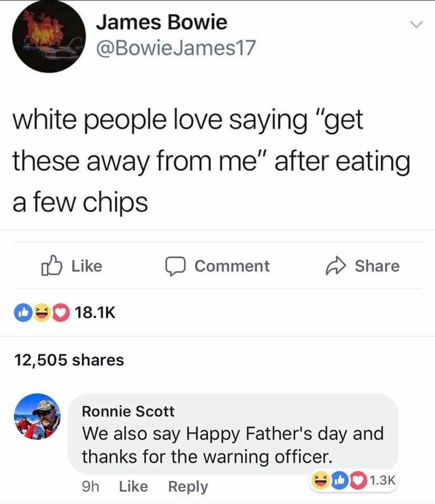Open the 18.1K reactions count

[95, 312]
